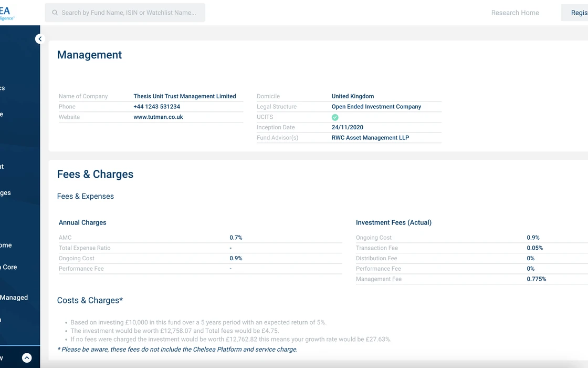This screenshot has height=368, width=588.
Task: Select the sidebar item ending in 'ges'
Action: pos(5,192)
